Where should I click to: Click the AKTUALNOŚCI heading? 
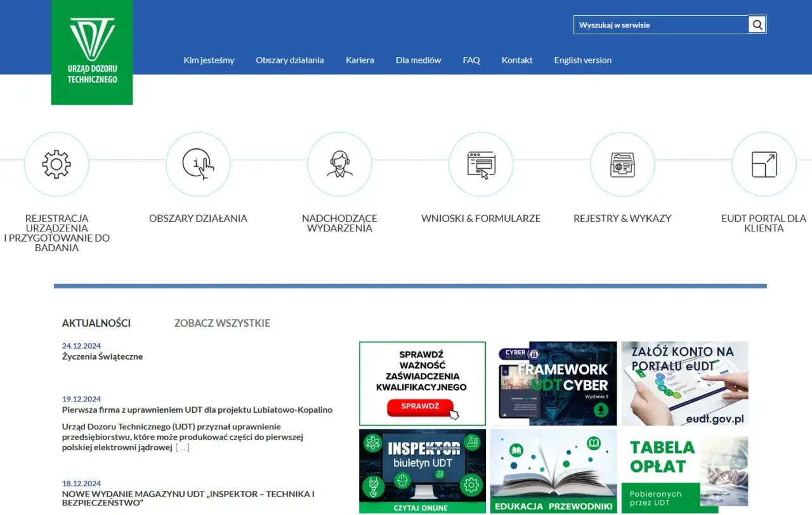click(x=96, y=323)
